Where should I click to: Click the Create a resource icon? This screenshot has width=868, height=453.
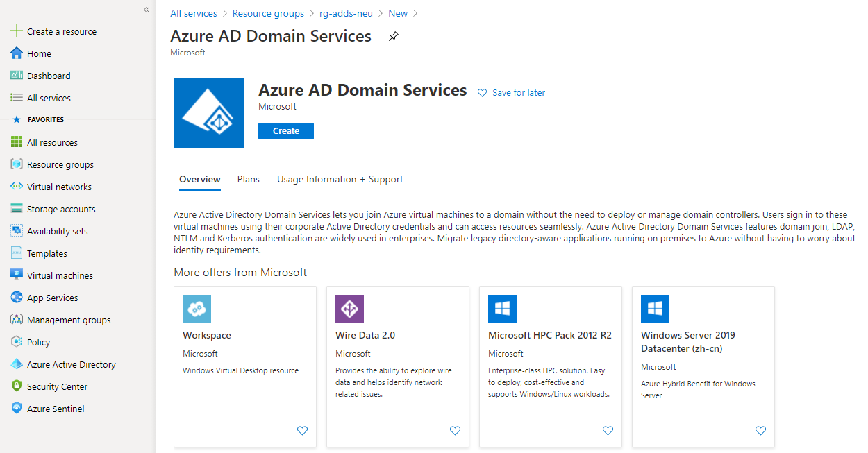click(x=15, y=31)
